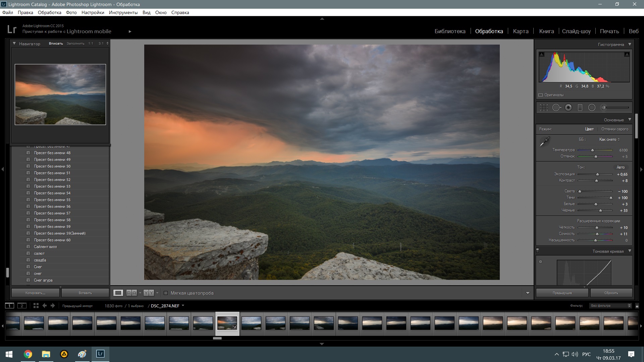Open the Инструменты menu

(123, 12)
